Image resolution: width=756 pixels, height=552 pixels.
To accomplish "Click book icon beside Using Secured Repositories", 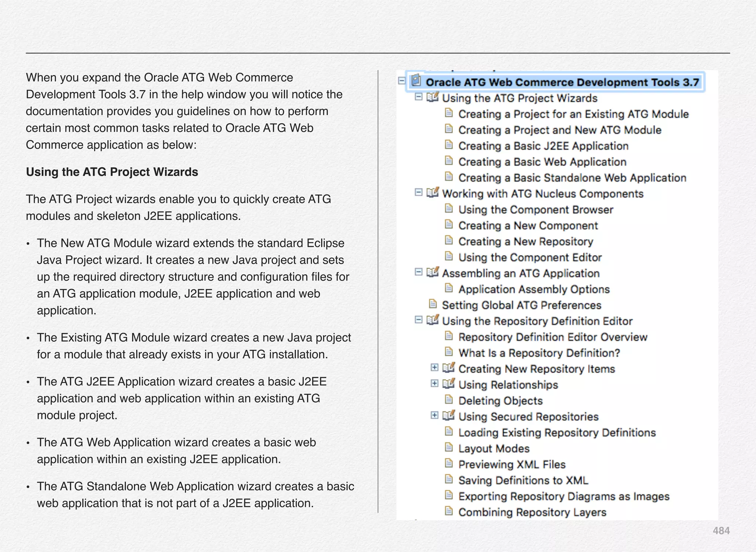I will point(449,415).
